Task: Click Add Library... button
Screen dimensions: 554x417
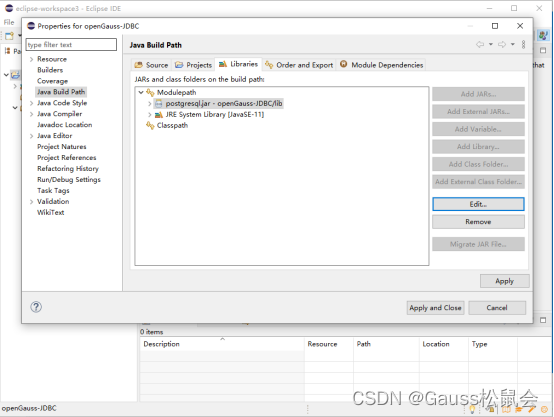Action: click(x=478, y=147)
